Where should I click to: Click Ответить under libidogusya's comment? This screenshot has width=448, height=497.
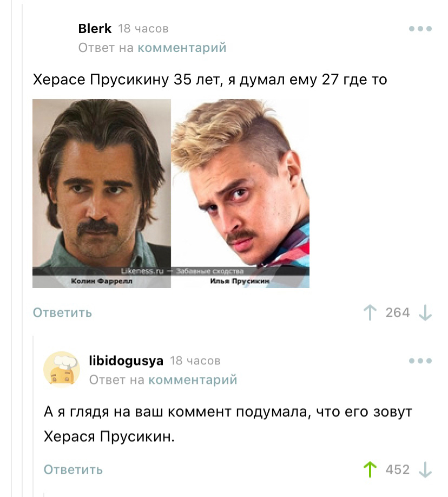[x=73, y=469]
